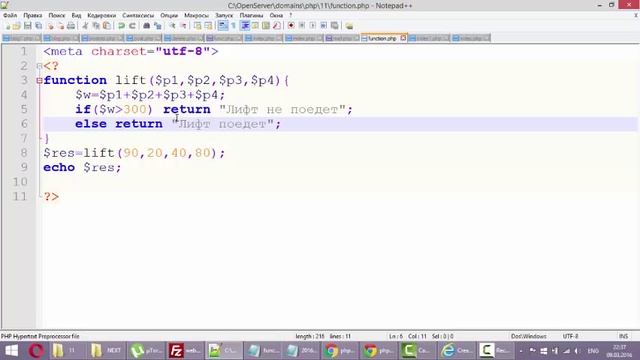Zoom out using the toolbar magnifier
Image resolution: width=640 pixels, height=360 pixels.
pyautogui.click(x=183, y=26)
